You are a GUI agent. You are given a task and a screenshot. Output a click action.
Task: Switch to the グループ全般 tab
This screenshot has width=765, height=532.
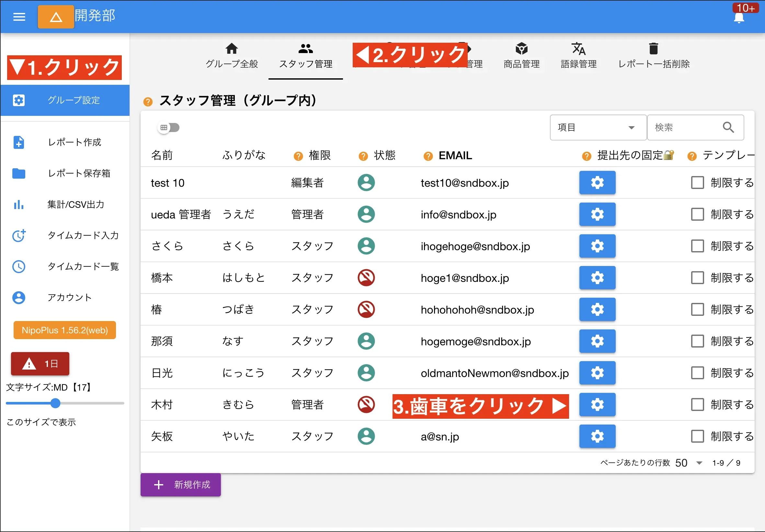232,55
